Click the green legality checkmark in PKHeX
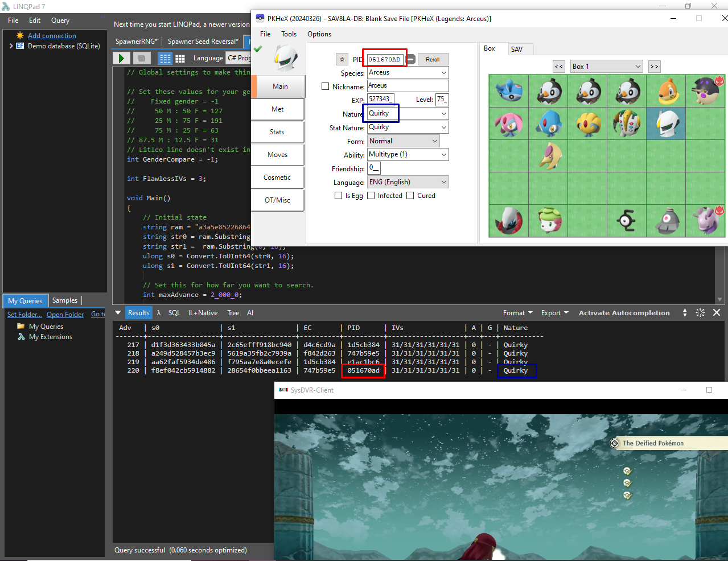728x561 pixels. tap(258, 49)
